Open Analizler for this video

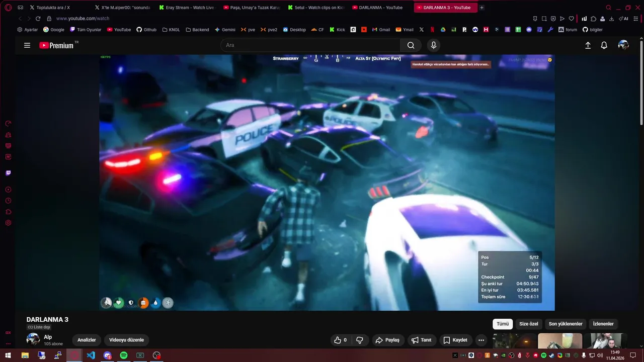87,340
